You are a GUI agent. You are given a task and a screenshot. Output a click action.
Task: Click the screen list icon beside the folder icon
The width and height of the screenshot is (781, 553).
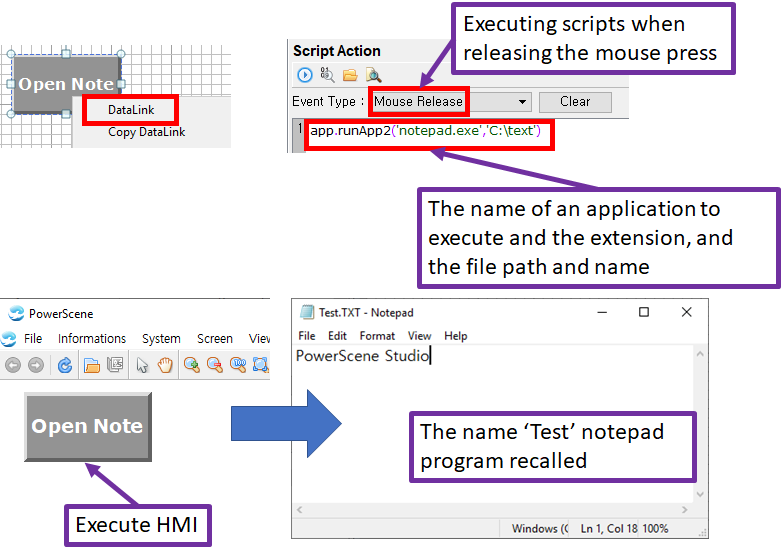pyautogui.click(x=115, y=365)
